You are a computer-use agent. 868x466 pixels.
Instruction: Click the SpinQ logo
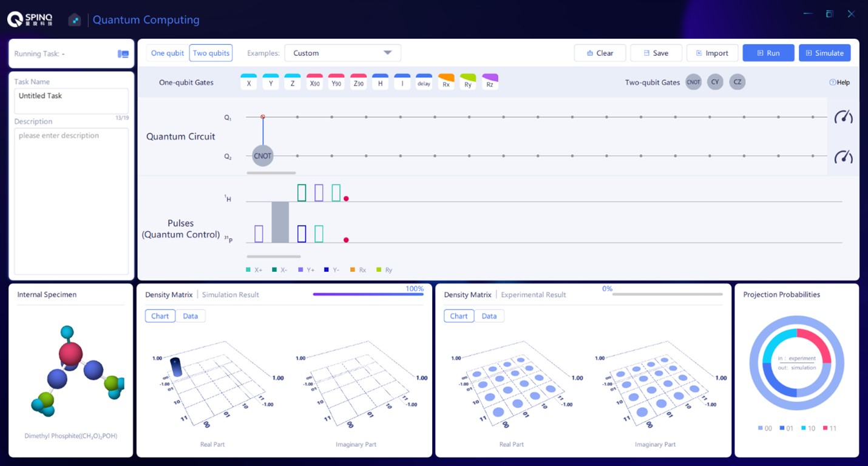30,19
